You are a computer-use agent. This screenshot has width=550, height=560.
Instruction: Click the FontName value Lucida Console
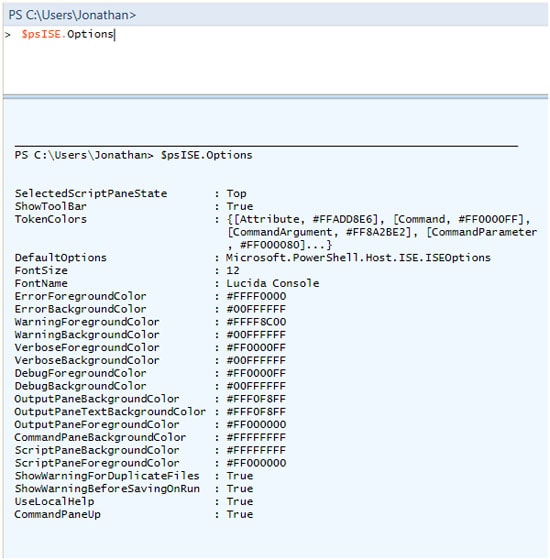[272, 284]
